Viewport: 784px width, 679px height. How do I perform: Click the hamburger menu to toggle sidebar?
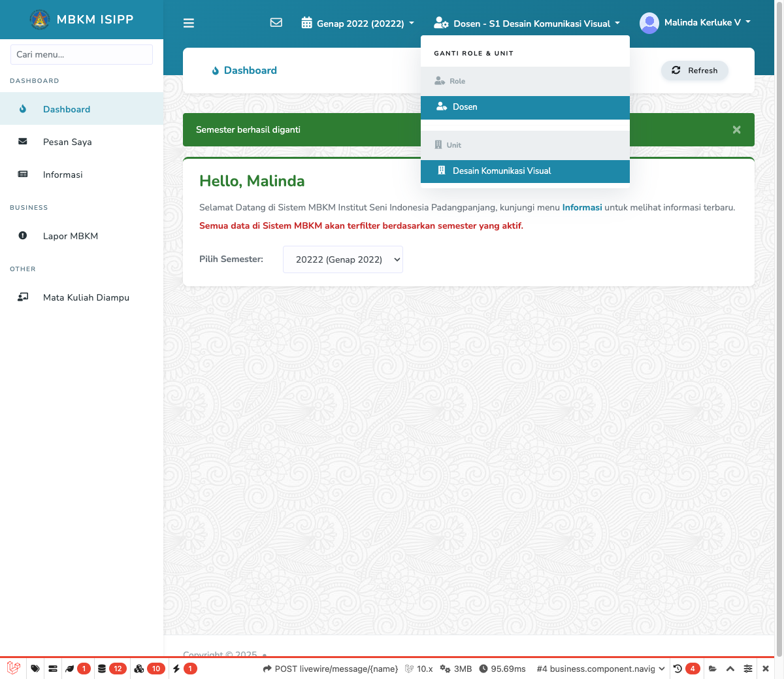click(189, 24)
